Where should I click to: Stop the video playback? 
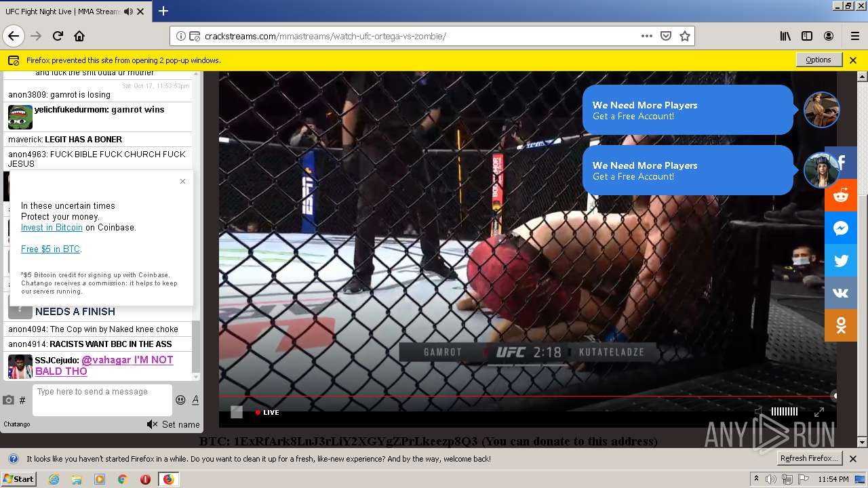pyautogui.click(x=236, y=411)
